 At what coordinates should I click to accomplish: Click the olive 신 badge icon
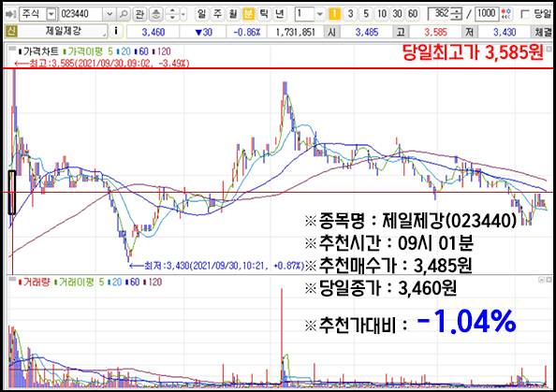click(11, 31)
